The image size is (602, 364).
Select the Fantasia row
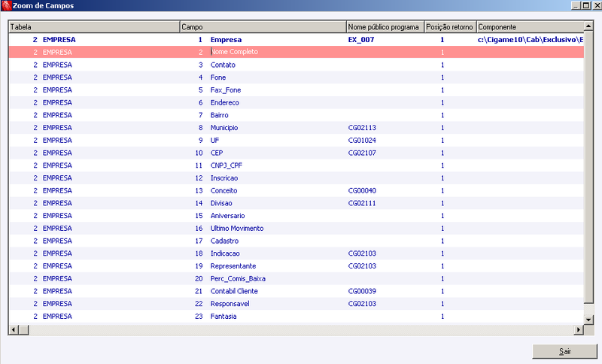tap(296, 317)
